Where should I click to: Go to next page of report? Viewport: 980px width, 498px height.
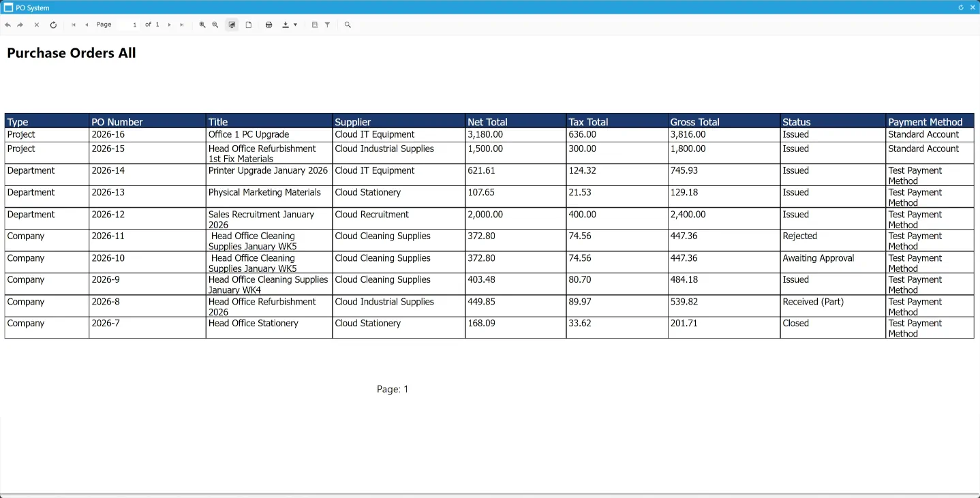pyautogui.click(x=169, y=25)
